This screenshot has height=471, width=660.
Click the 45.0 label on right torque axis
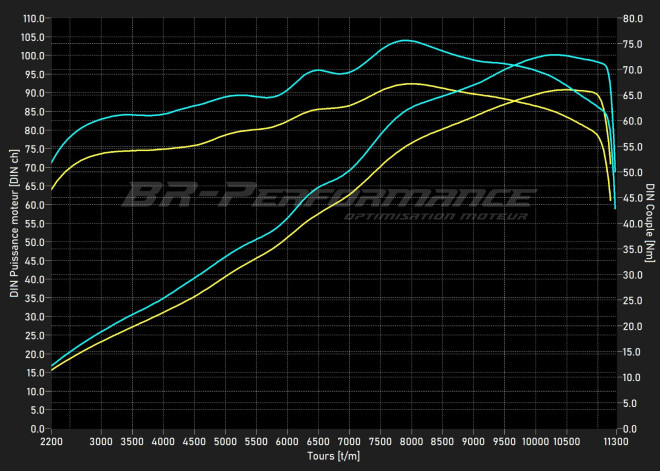click(x=632, y=198)
